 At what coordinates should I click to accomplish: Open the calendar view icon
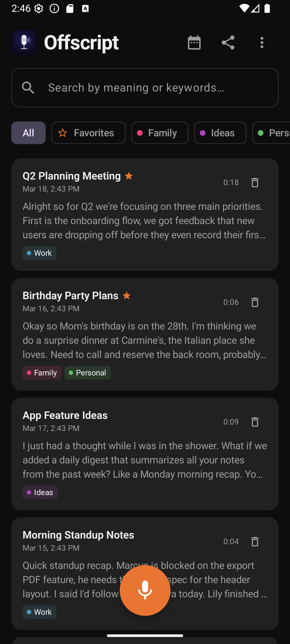pyautogui.click(x=194, y=43)
